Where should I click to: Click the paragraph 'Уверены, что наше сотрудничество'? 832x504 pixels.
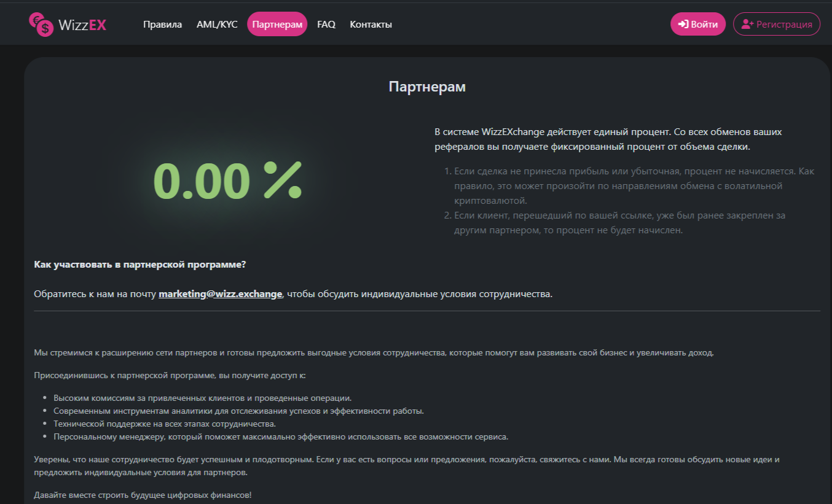pyautogui.click(x=407, y=467)
